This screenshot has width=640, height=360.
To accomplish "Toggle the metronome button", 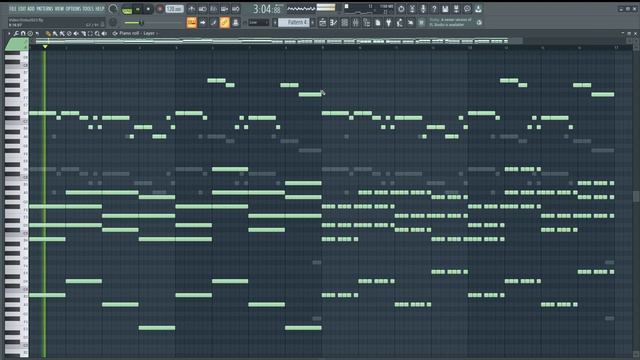I will [x=191, y=9].
